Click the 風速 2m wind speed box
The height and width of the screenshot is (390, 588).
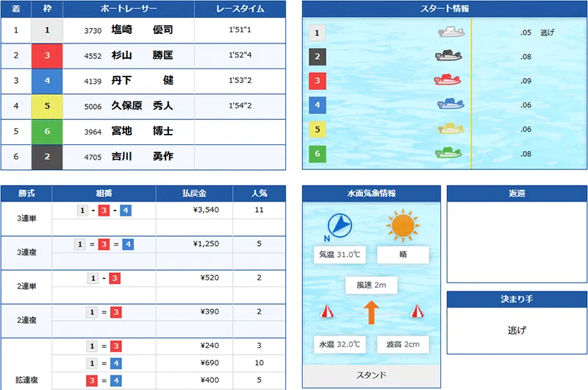[371, 286]
